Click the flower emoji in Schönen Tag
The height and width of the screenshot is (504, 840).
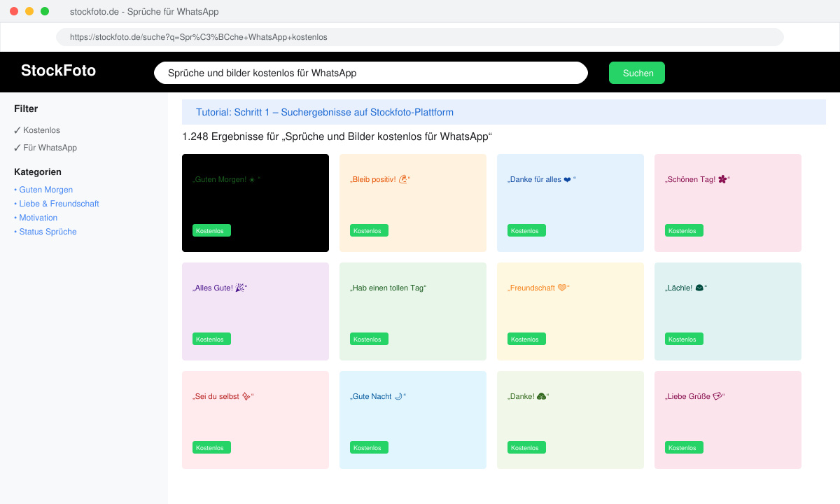[722, 179]
